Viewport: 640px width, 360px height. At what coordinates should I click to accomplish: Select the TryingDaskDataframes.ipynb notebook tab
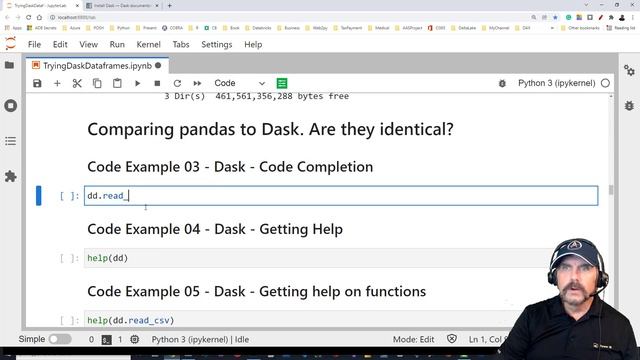pyautogui.click(x=97, y=66)
